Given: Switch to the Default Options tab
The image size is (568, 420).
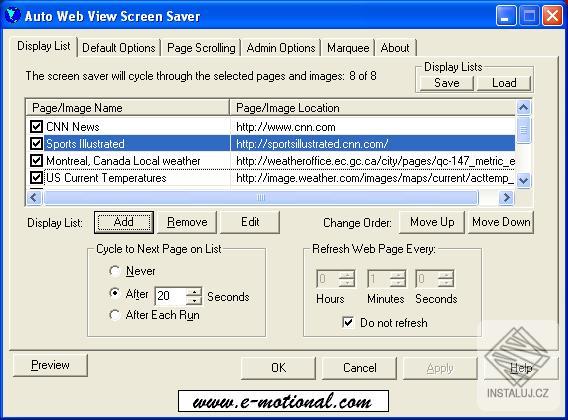Looking at the screenshot, I should (x=119, y=48).
